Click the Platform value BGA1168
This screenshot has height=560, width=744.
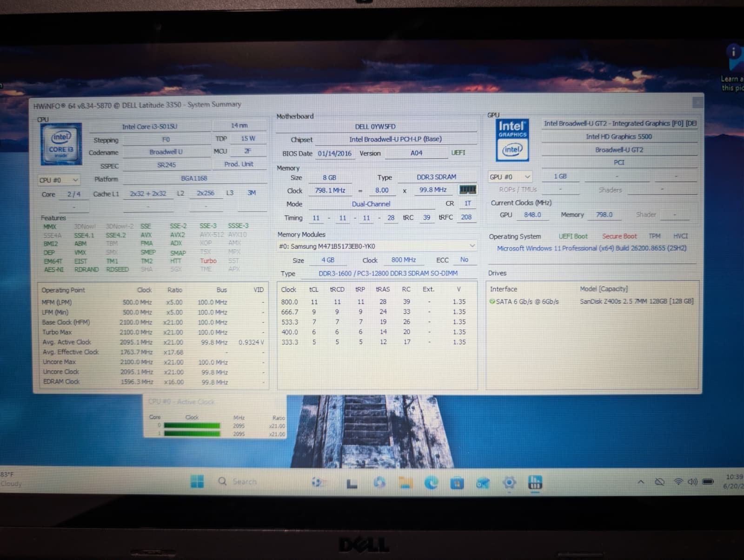(x=194, y=178)
